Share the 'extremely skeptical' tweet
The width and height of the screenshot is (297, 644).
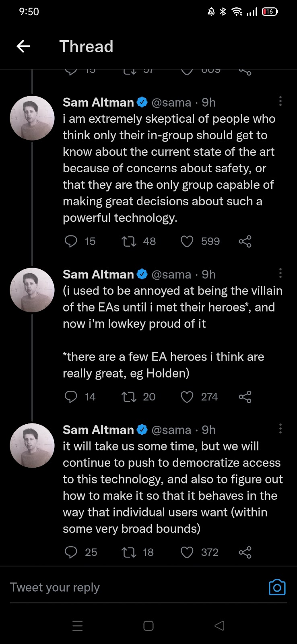[245, 242]
